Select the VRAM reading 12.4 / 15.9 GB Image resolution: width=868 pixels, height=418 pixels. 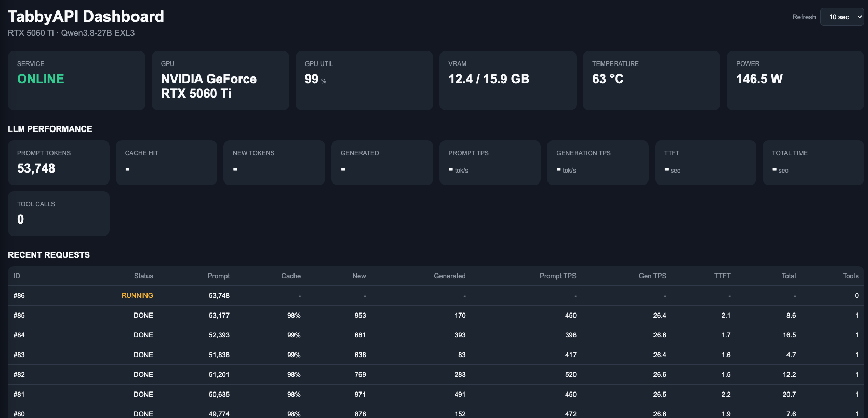point(489,79)
